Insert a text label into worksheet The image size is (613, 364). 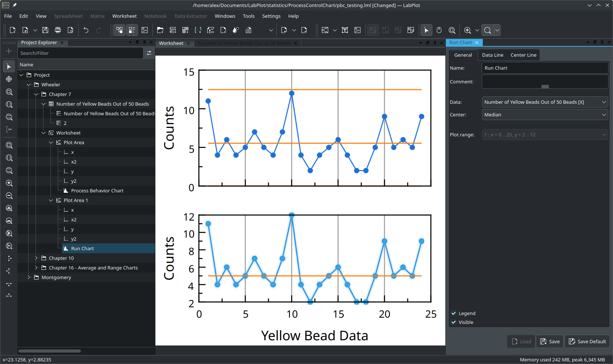click(x=345, y=30)
